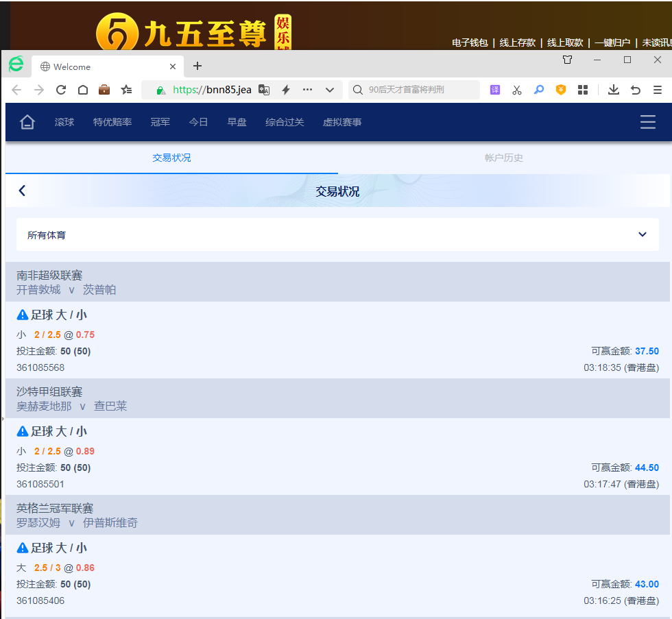This screenshot has width=672, height=619.
Task: Click the 线上存款 link at the top
Action: click(x=517, y=43)
